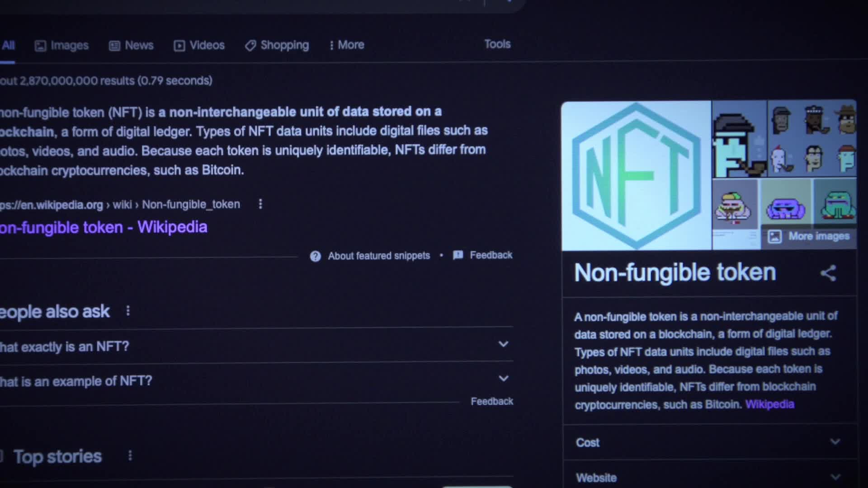
Task: Open the large NFT hexagon logo thumbnail
Action: coord(637,175)
